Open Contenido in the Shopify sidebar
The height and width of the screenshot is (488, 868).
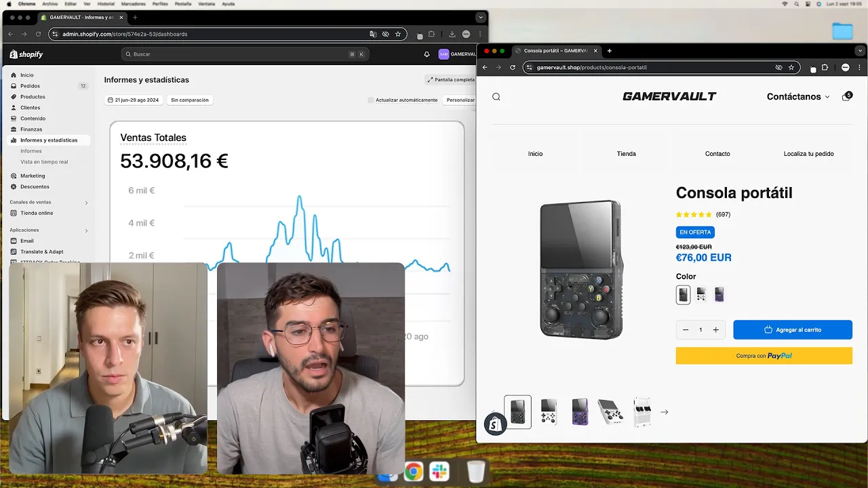tap(33, 119)
